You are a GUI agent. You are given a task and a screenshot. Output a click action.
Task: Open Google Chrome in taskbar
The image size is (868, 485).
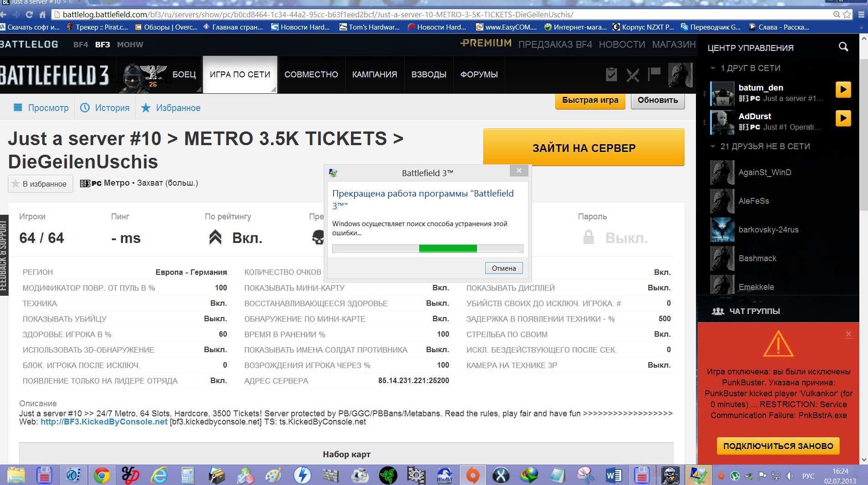pyautogui.click(x=102, y=475)
